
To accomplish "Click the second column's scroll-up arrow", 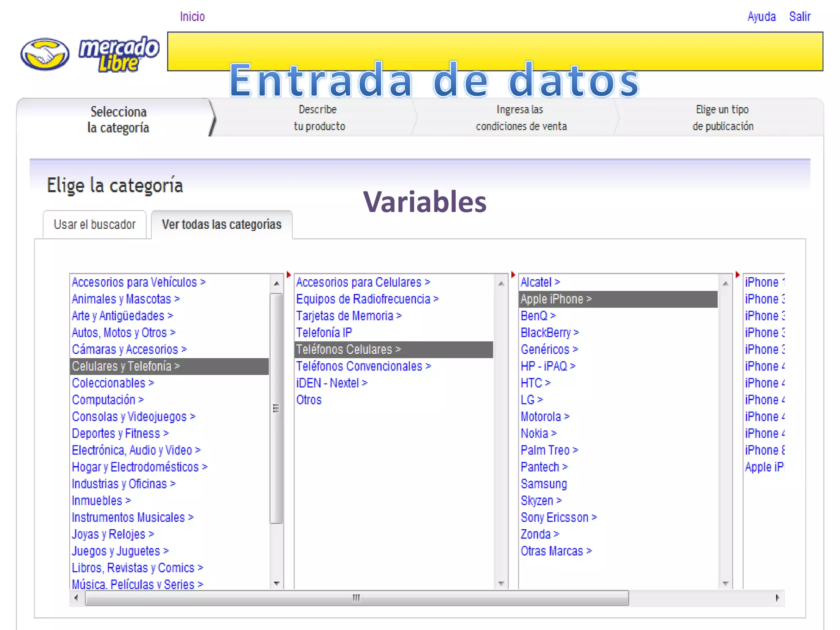I will coord(501,283).
